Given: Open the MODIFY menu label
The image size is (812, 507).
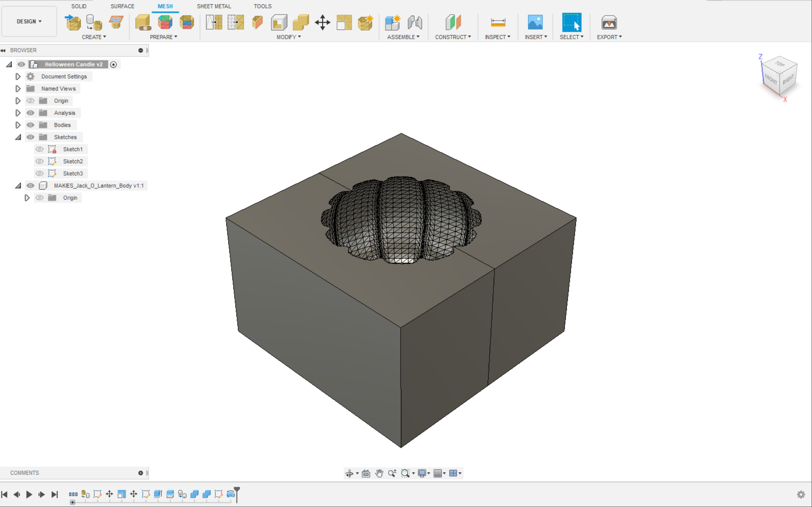Looking at the screenshot, I should [288, 37].
